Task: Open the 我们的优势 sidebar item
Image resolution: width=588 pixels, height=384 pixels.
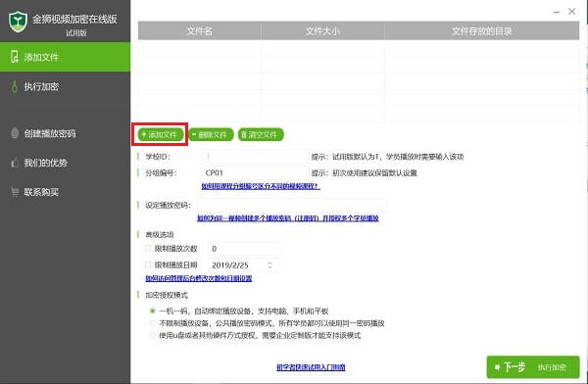Action: coord(66,163)
